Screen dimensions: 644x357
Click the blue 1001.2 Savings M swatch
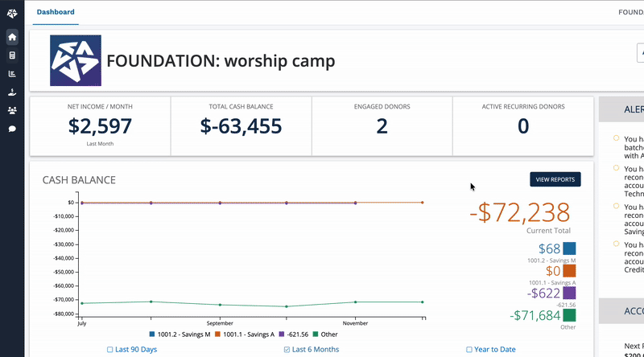[x=569, y=249]
